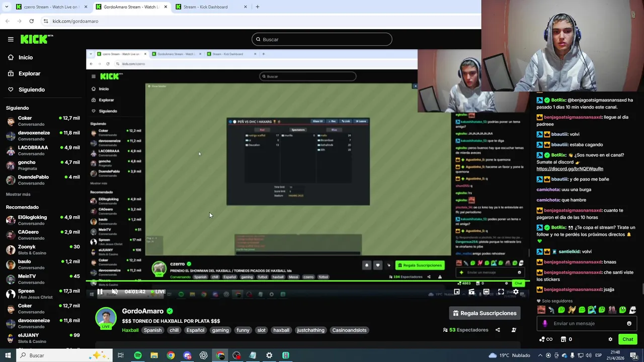This screenshot has width=644, height=362.
Task: Pause the stream with the pause control
Action: (100, 292)
